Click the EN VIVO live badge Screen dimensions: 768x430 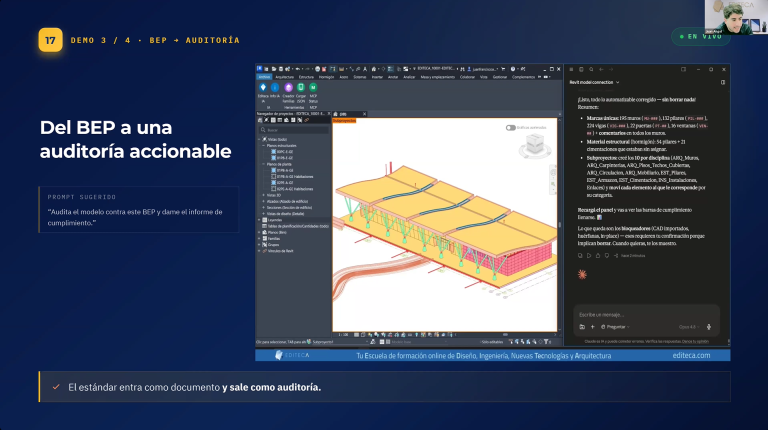[700, 37]
